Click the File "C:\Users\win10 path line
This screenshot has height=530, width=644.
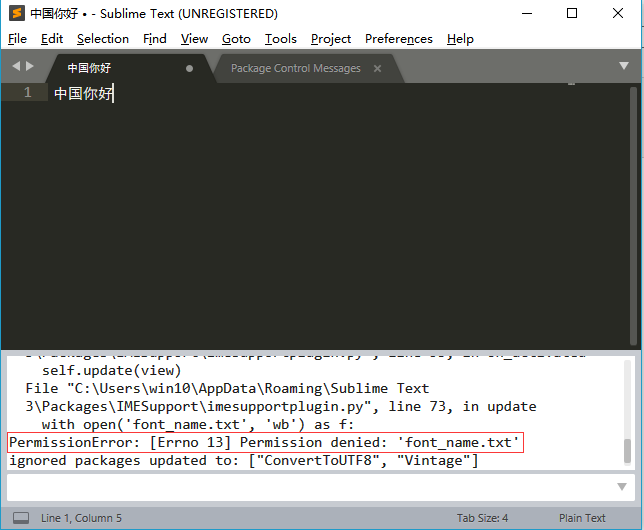point(227,389)
